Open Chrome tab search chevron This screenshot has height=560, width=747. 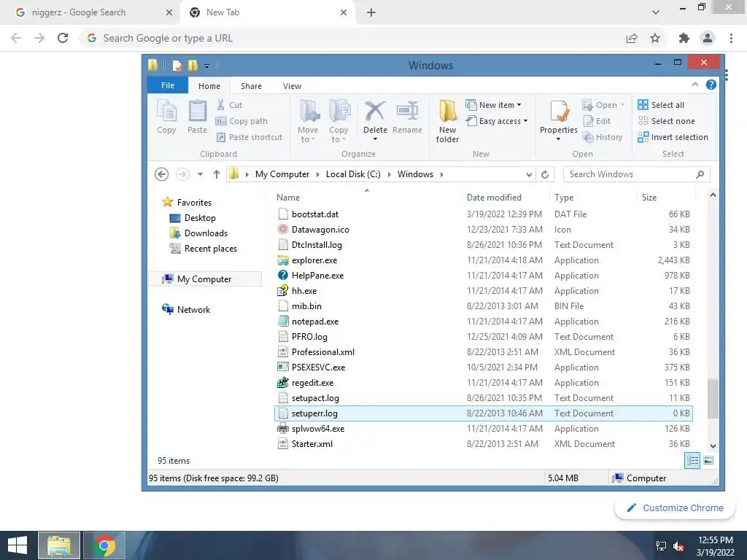[x=656, y=12]
